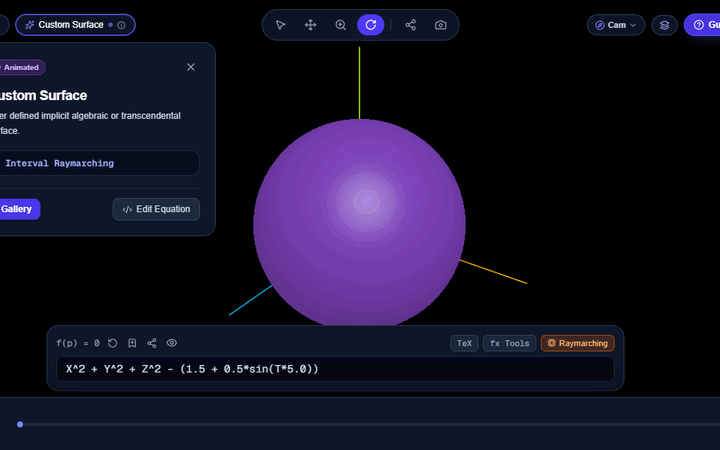Image resolution: width=720 pixels, height=450 pixels.
Task: Close the Custom Surface info panel
Action: (191, 67)
